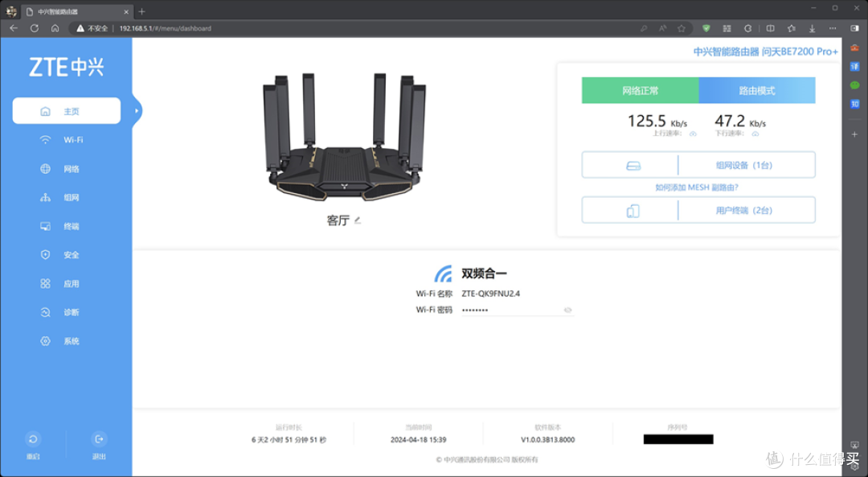The image size is (868, 477).
Task: Click the split screen toolbar icon
Action: tap(770, 28)
